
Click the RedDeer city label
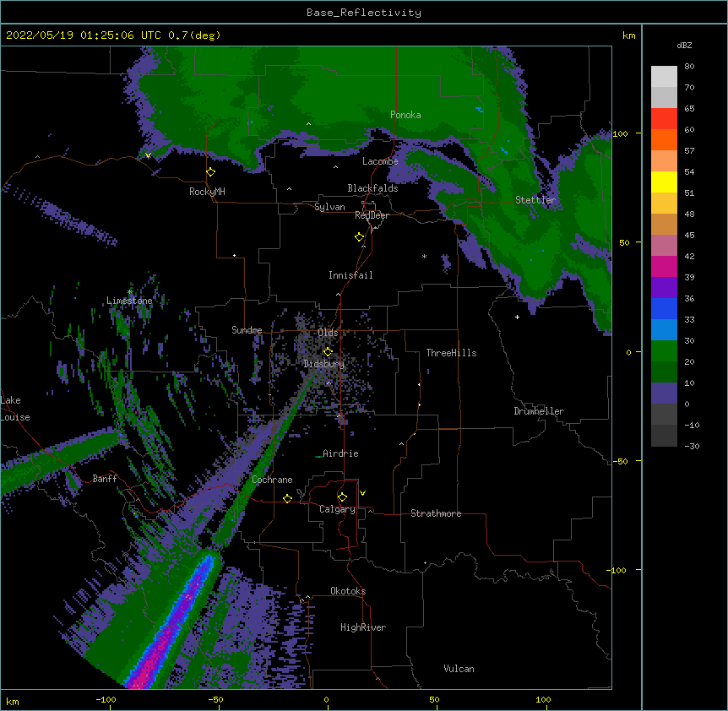372,215
